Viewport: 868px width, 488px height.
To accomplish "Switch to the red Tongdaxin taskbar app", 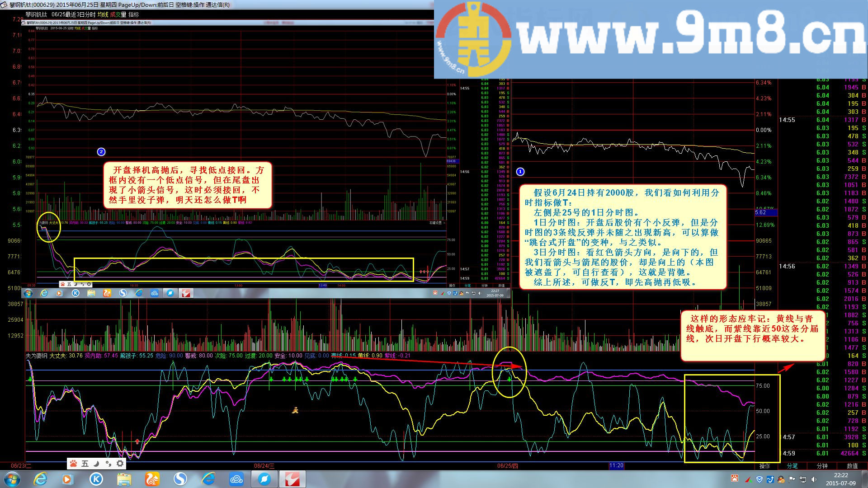I will pyautogui.click(x=292, y=479).
